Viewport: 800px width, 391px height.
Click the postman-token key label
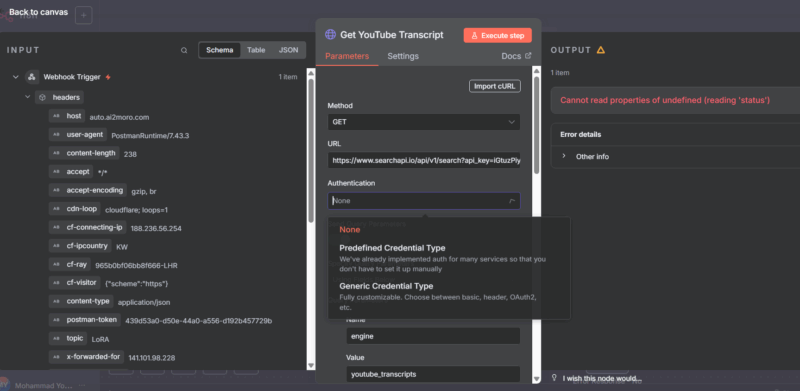tap(92, 320)
